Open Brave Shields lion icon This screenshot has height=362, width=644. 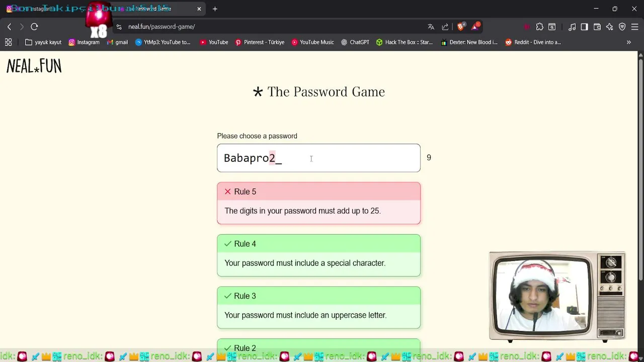(461, 26)
